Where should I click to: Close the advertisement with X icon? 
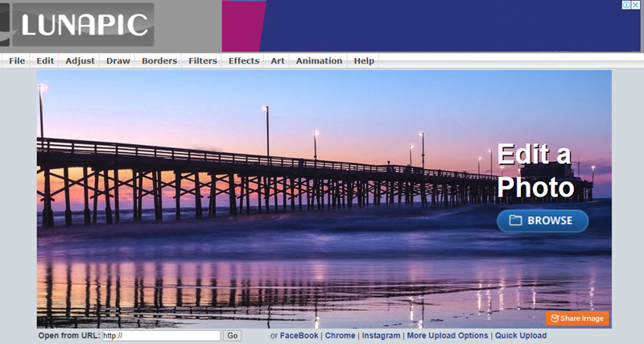[x=636, y=5]
